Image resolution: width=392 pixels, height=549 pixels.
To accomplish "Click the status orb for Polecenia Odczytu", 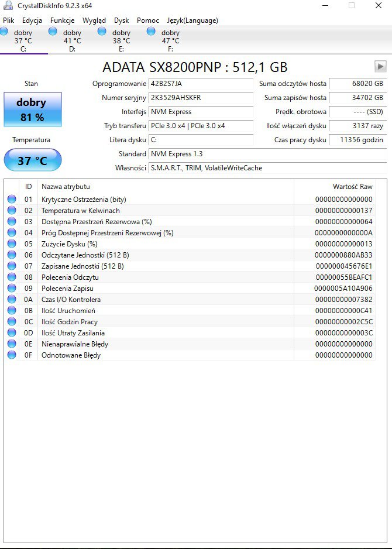I will click(x=12, y=277).
